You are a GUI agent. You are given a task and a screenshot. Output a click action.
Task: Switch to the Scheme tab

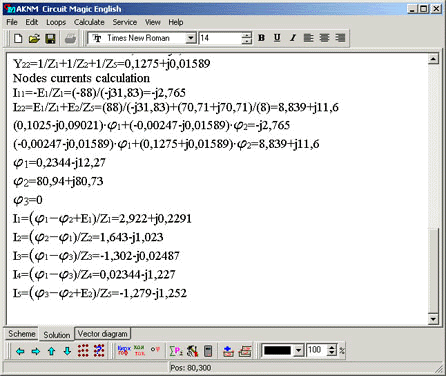pos(22,334)
